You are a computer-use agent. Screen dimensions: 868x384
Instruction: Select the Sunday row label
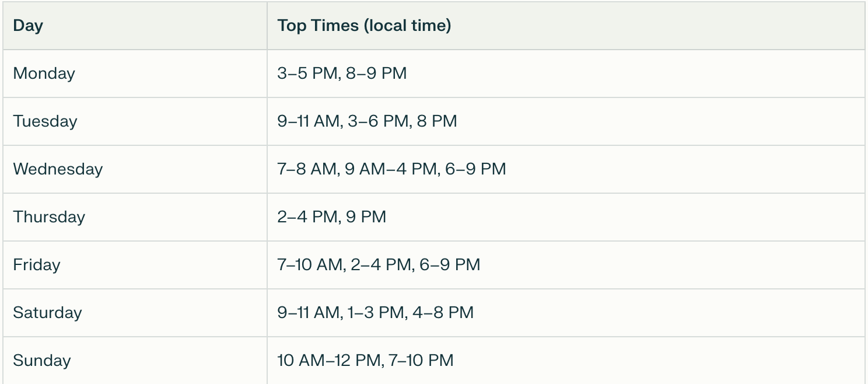[42, 361]
